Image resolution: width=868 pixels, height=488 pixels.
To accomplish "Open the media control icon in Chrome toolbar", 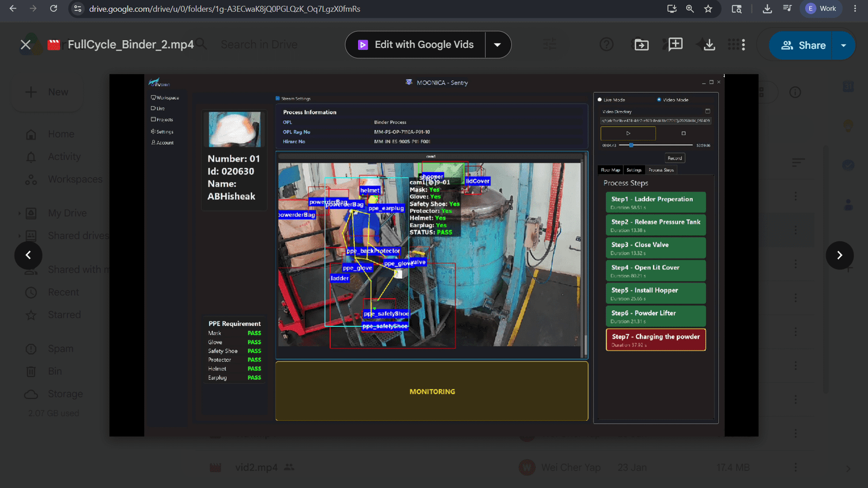I will 787,9.
